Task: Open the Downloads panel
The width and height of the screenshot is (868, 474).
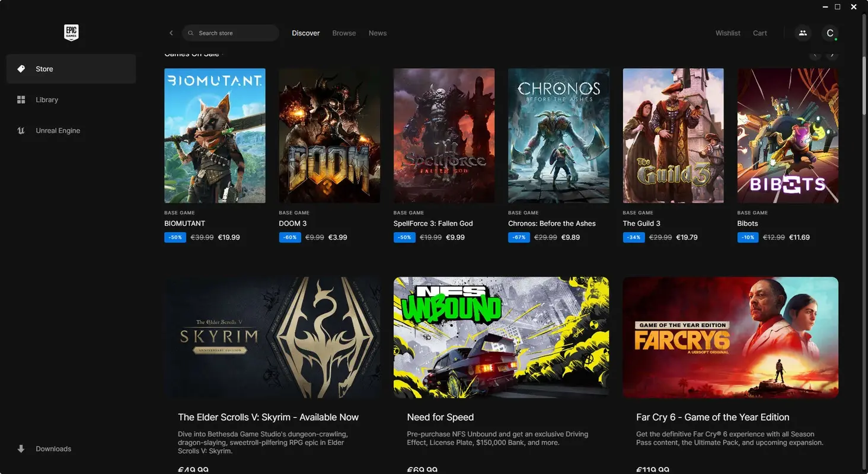Action: (53, 449)
